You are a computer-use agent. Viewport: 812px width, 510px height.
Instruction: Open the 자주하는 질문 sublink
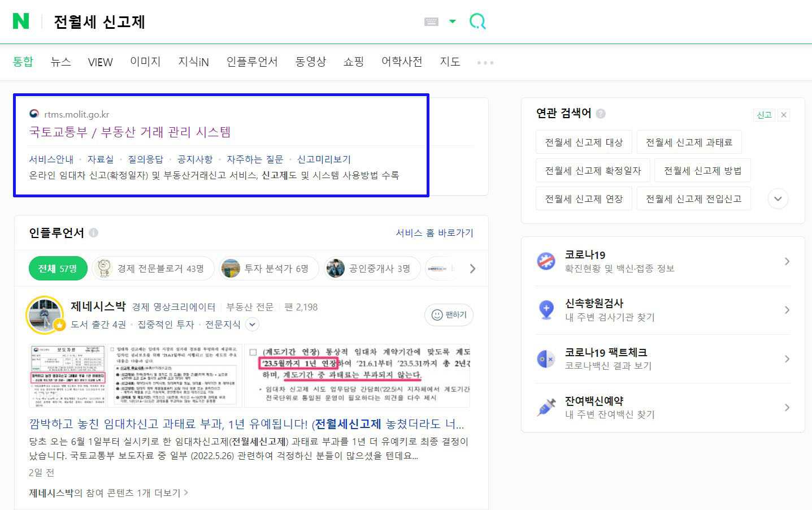255,159
